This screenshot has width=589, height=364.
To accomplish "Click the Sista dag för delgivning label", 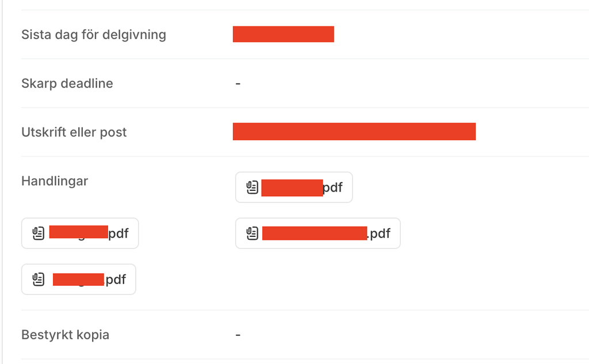I will pos(93,35).
